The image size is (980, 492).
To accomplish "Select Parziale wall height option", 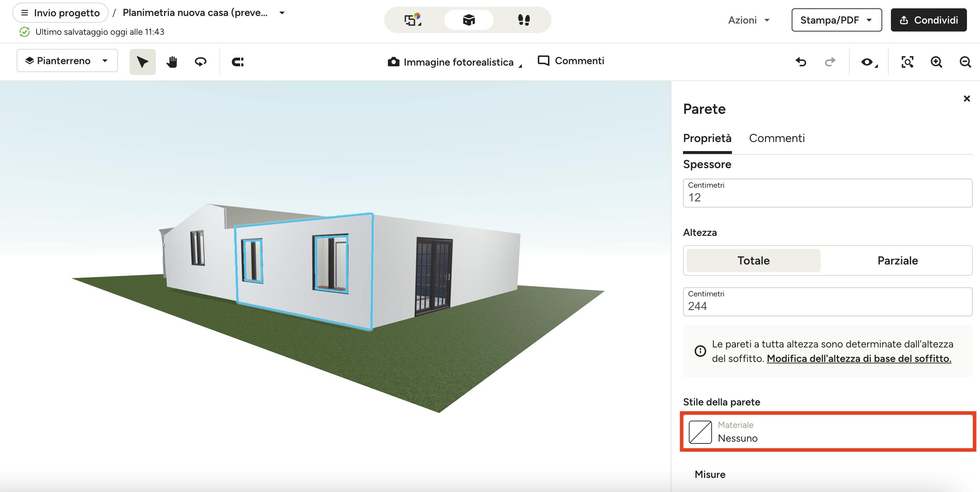I will [x=897, y=260].
